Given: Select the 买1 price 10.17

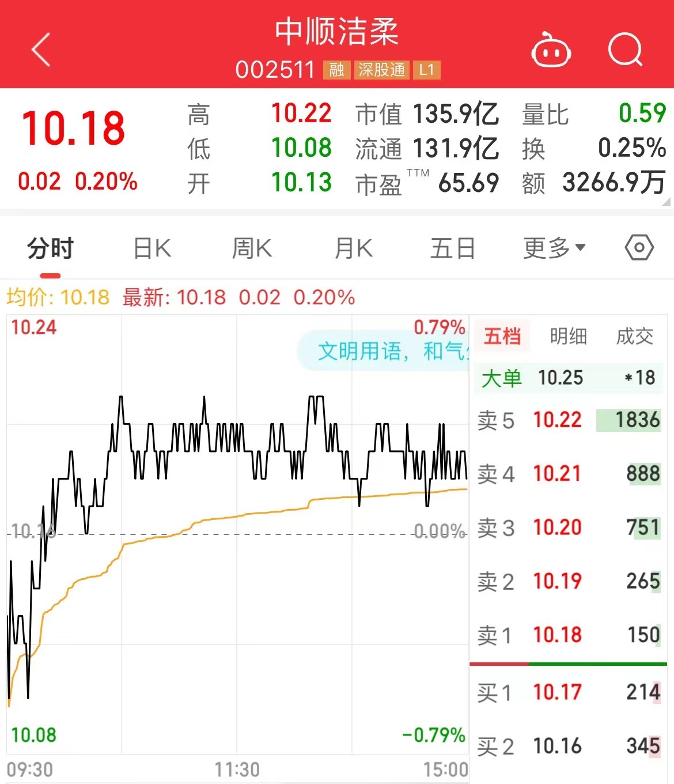Looking at the screenshot, I should click(x=557, y=692).
